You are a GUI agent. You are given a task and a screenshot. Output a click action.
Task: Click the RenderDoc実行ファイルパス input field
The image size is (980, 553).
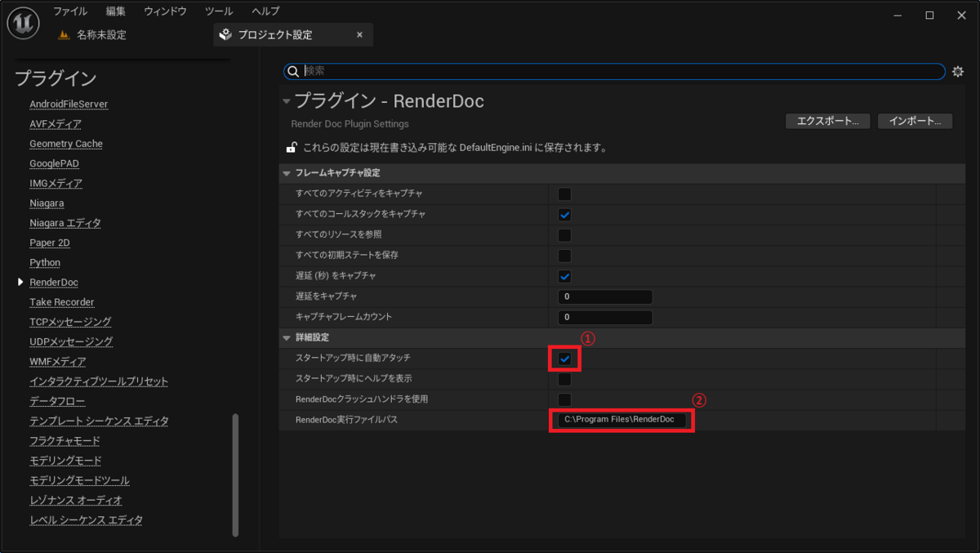point(621,419)
